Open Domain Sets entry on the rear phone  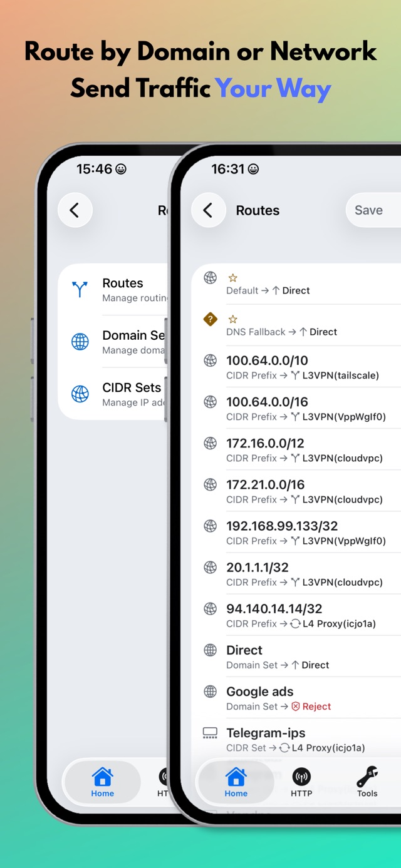tap(113, 342)
